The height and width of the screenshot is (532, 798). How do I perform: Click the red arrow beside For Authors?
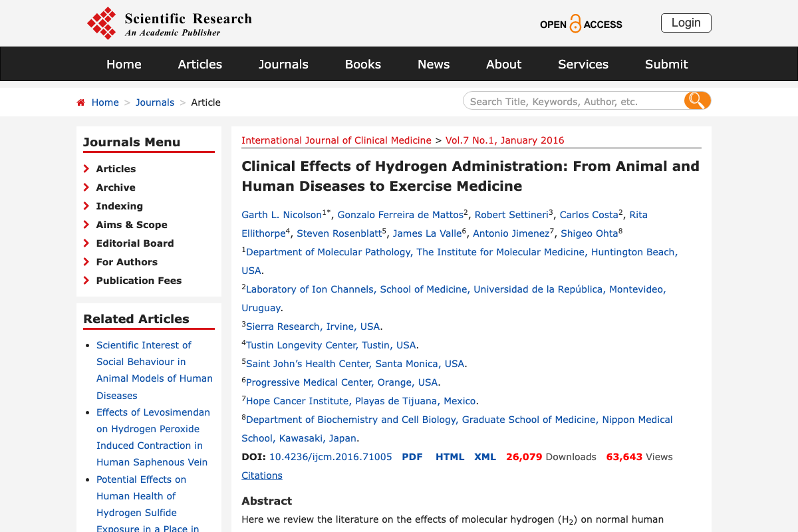click(86, 262)
